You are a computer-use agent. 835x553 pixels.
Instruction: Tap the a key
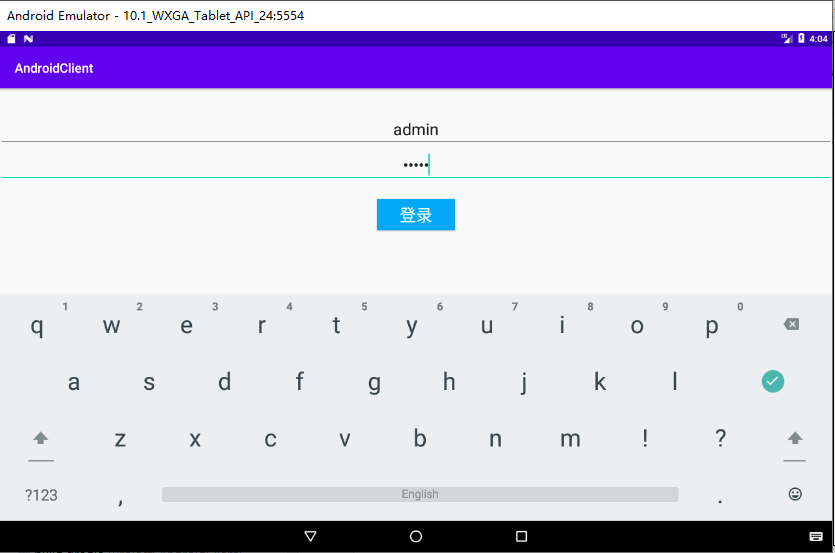coord(74,382)
